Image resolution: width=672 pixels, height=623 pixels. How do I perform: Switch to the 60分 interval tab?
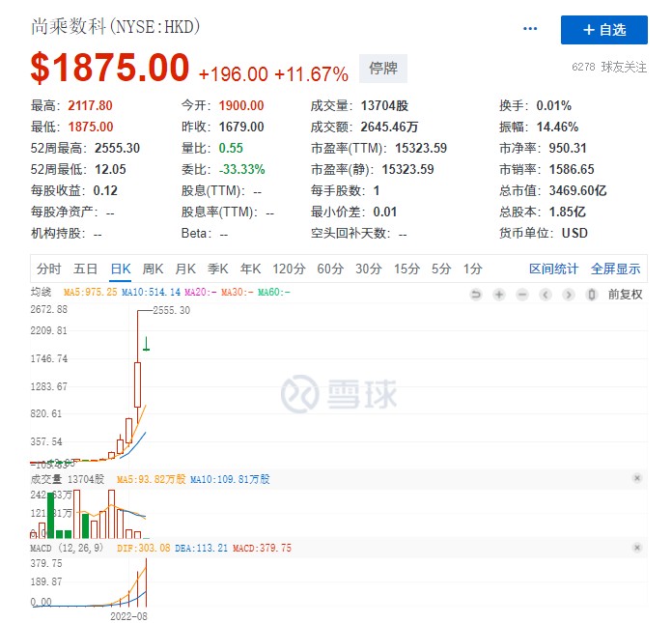[x=330, y=269]
